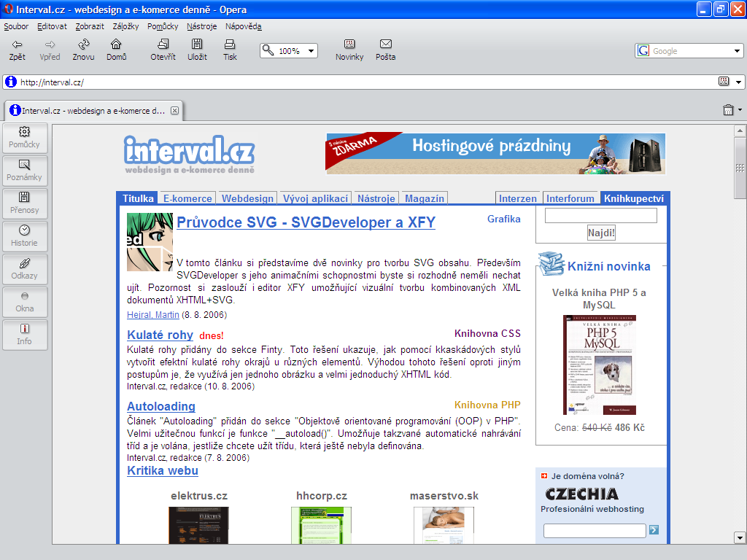Open article Průvodce SVG - SVGDeveloper a XFY
Viewport: 747px width, 560px height.
pos(306,222)
